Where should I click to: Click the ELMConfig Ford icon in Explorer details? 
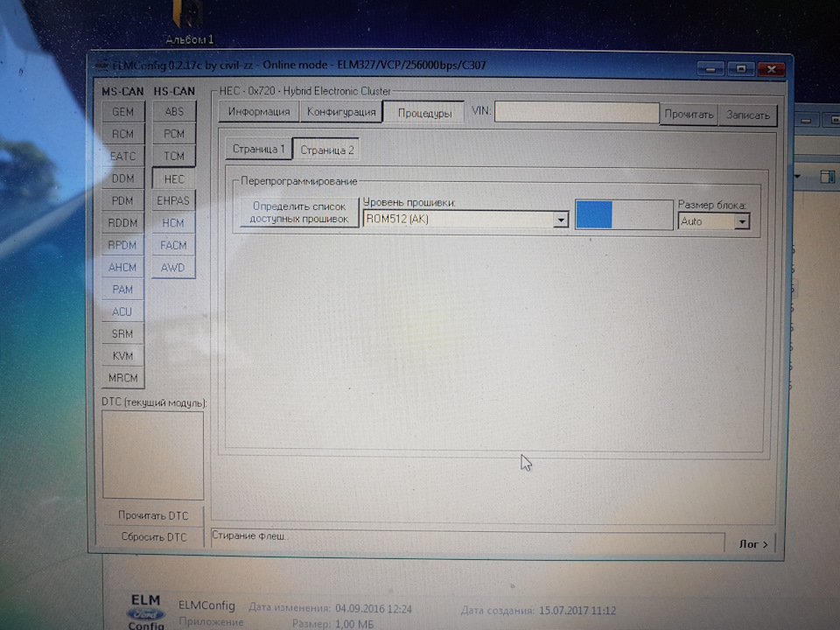146,612
